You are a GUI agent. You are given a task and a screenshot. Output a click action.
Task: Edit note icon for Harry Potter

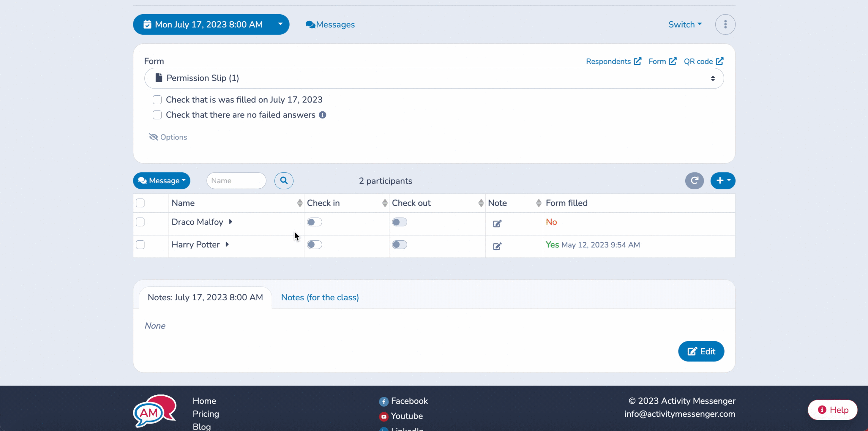point(497,246)
